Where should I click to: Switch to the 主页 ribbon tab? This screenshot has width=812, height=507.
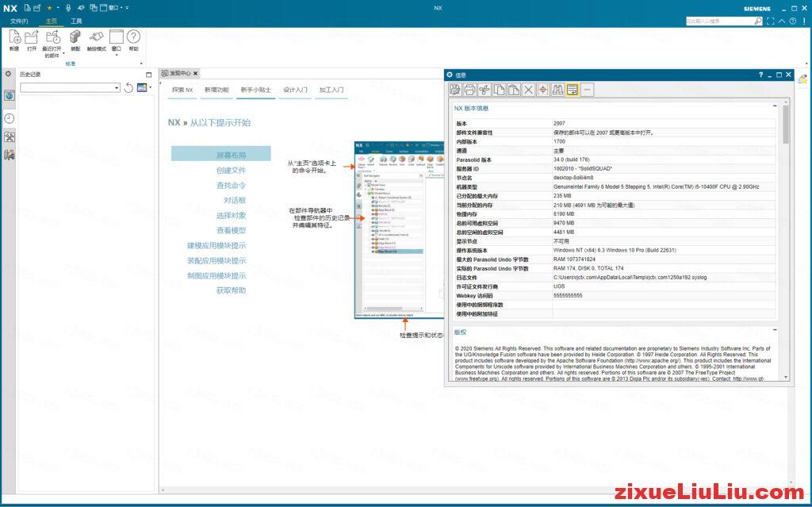[52, 21]
